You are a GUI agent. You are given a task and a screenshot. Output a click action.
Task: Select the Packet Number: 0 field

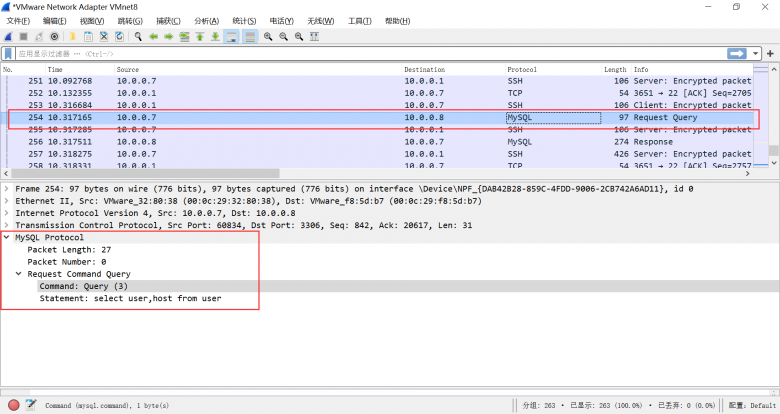point(67,262)
